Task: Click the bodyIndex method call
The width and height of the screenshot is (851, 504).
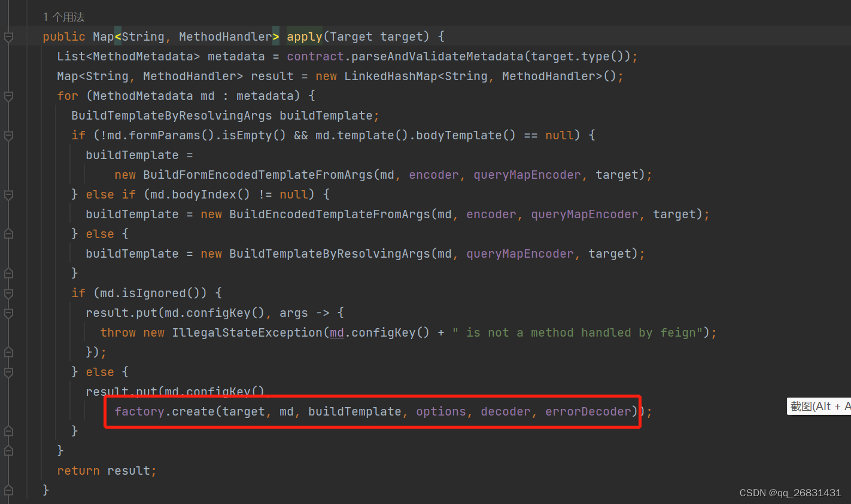Action: 204,195
